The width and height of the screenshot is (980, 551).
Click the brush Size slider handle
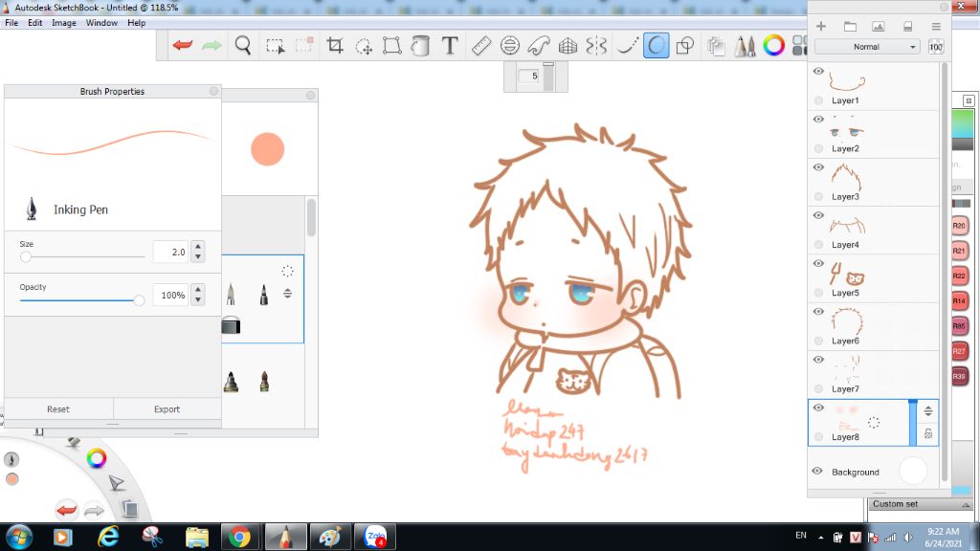tap(26, 256)
